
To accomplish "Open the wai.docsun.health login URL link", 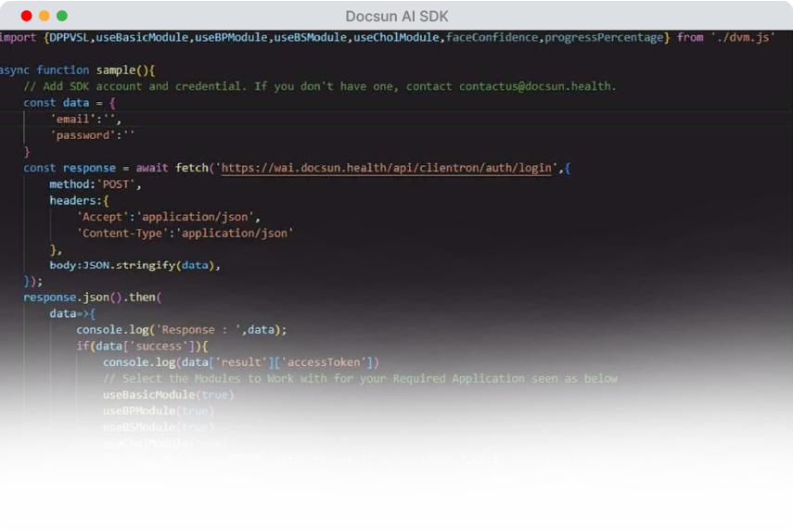I will coord(387,169).
